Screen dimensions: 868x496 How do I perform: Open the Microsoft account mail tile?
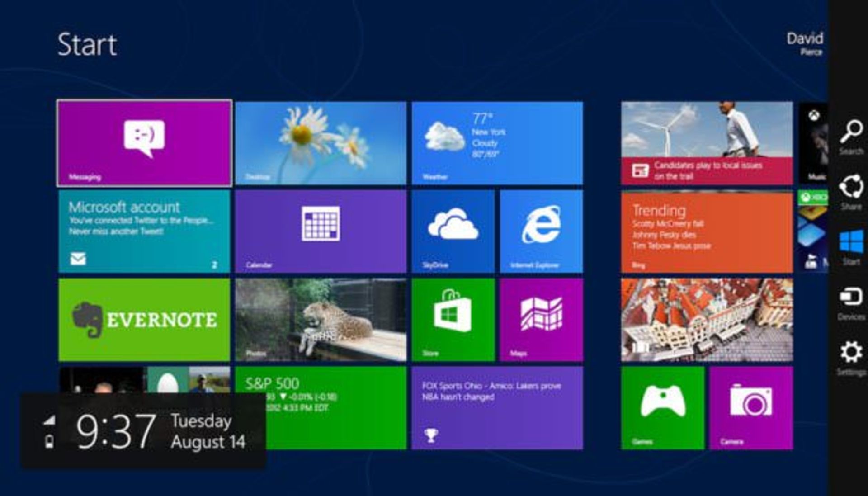coord(144,231)
